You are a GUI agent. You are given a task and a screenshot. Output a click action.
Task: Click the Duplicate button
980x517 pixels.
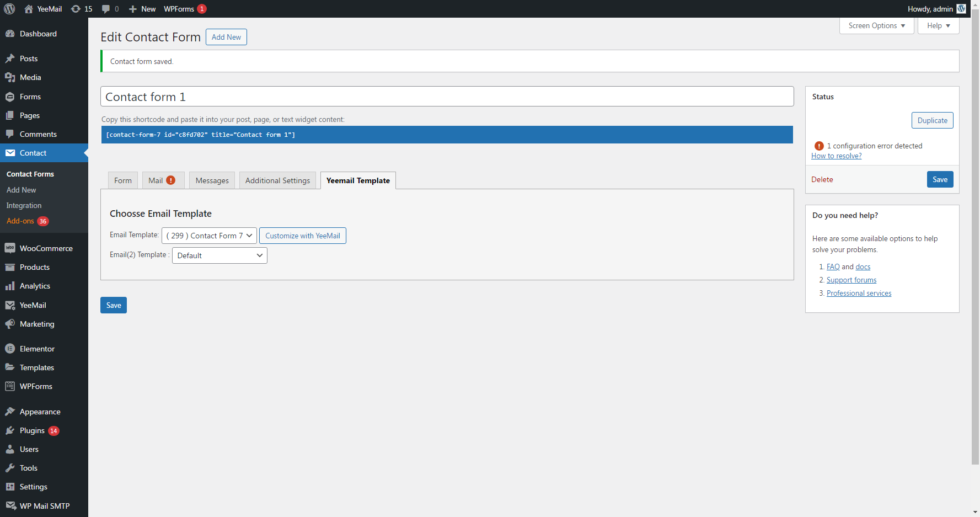pos(932,120)
